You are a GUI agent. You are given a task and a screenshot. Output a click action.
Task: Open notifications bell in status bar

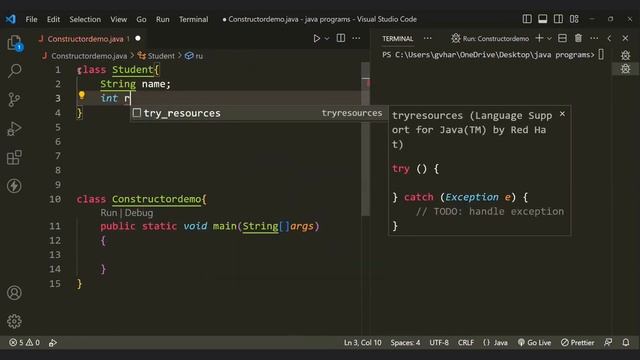tap(626, 342)
